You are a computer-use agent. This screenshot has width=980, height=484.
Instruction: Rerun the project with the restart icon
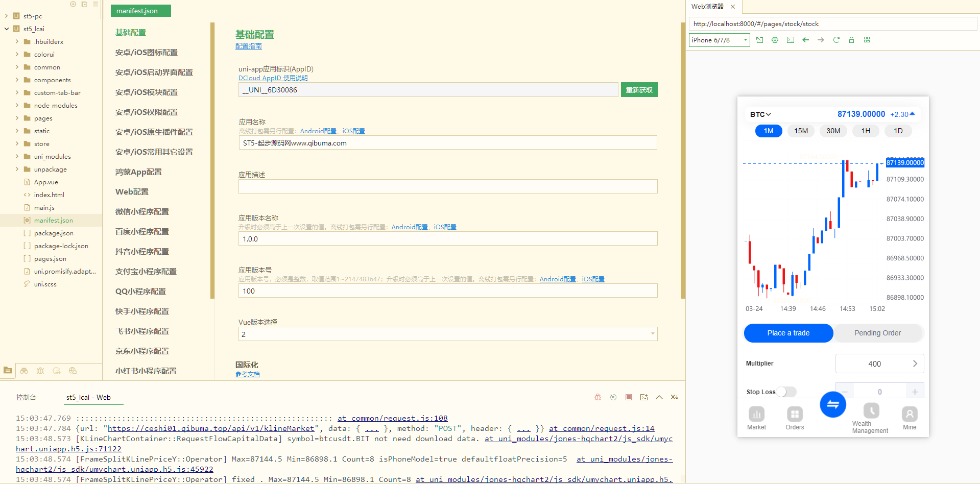click(613, 397)
